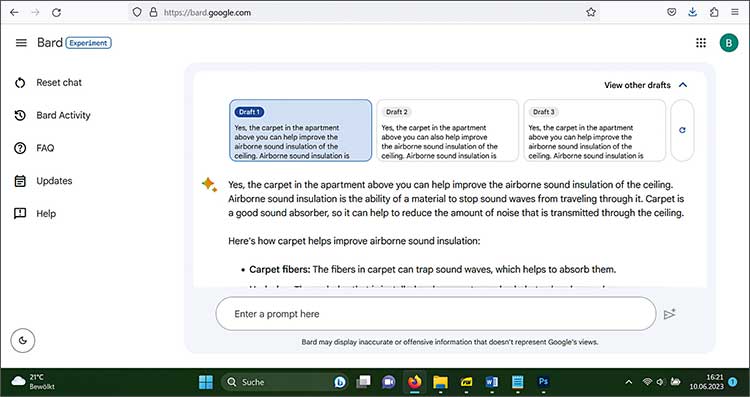Click 'Here's how carpet helps improve' line
Screen dimensions: 750x397
(354, 241)
